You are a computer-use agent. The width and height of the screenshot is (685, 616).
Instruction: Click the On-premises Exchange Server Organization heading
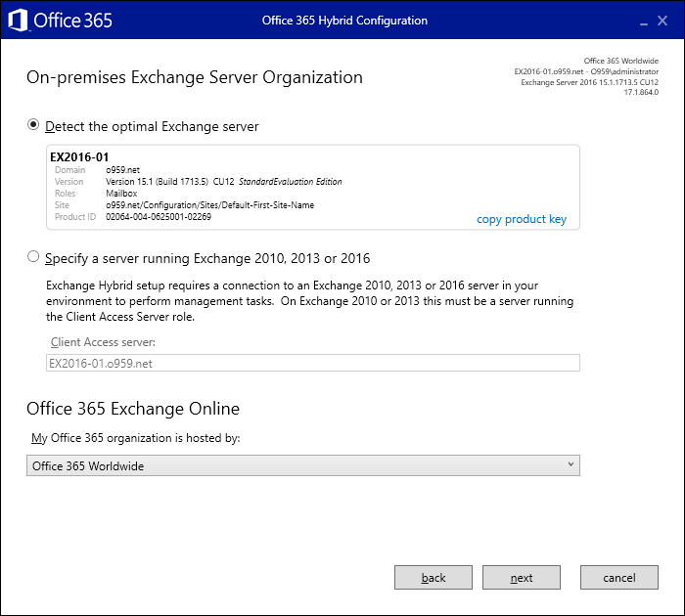point(195,77)
